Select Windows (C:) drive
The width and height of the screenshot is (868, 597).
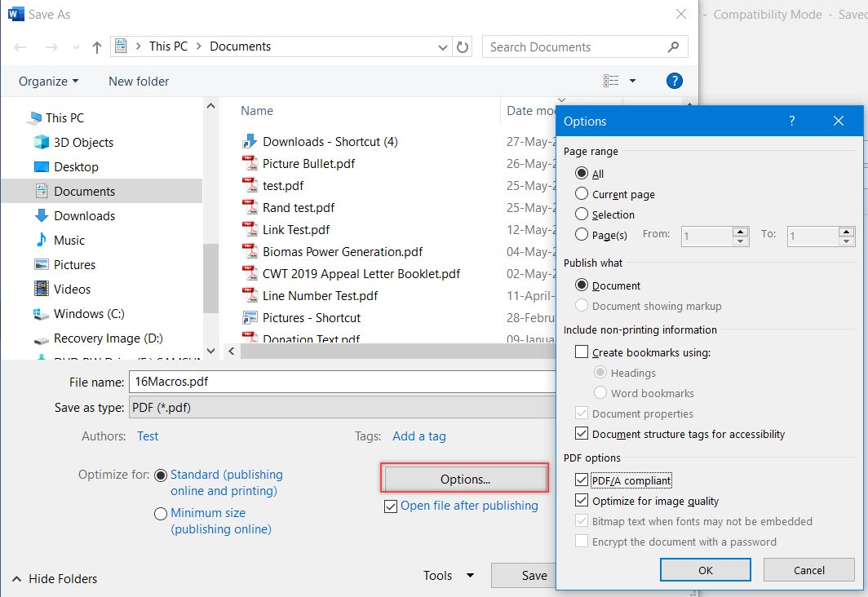coord(89,314)
